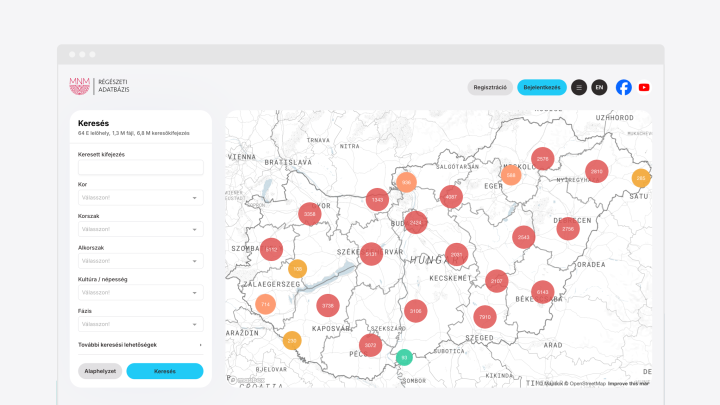Click the Bejelentkezés button
The height and width of the screenshot is (405, 720).
pyautogui.click(x=542, y=87)
